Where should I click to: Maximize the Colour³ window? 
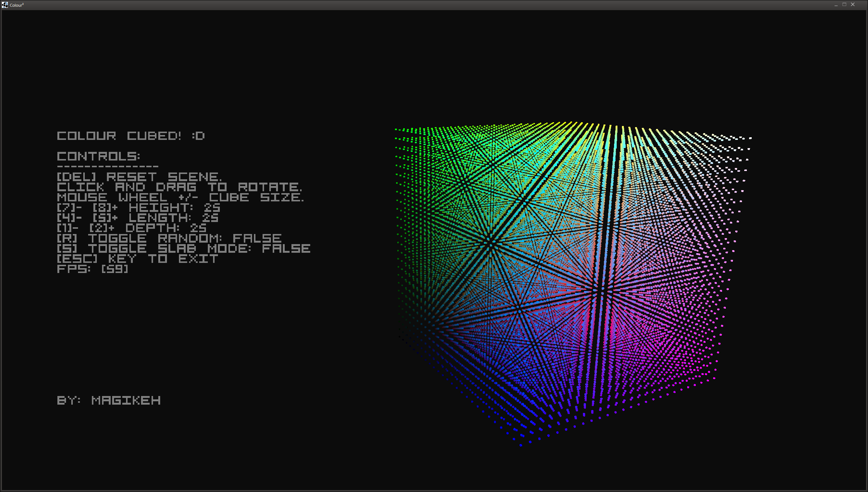click(x=844, y=5)
